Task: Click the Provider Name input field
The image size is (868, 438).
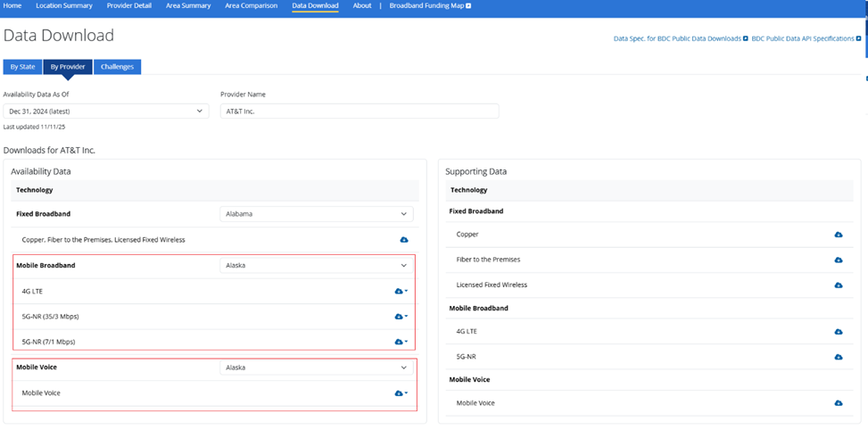Action: coord(359,112)
